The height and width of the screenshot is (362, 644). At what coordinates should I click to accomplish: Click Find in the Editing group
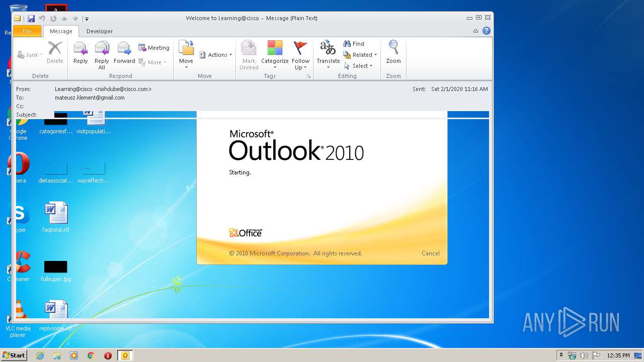click(x=354, y=44)
